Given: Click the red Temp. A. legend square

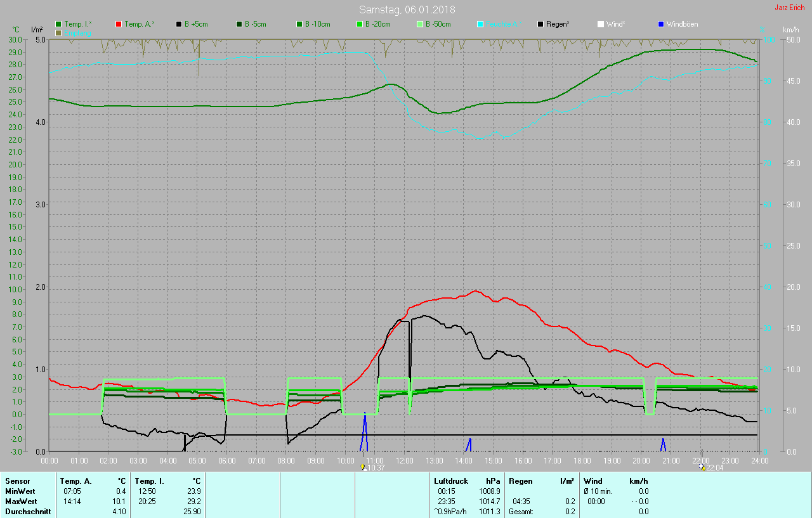Looking at the screenshot, I should click(x=119, y=24).
